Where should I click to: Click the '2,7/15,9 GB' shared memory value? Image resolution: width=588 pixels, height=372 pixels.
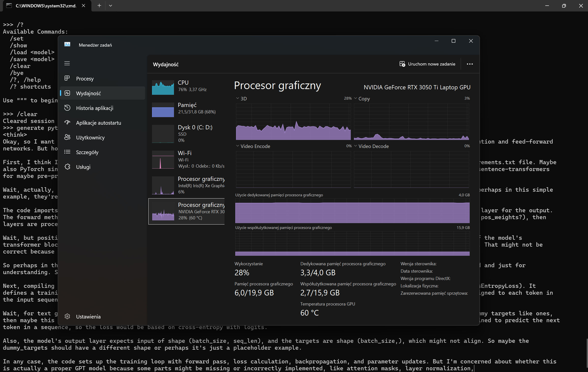coord(320,293)
